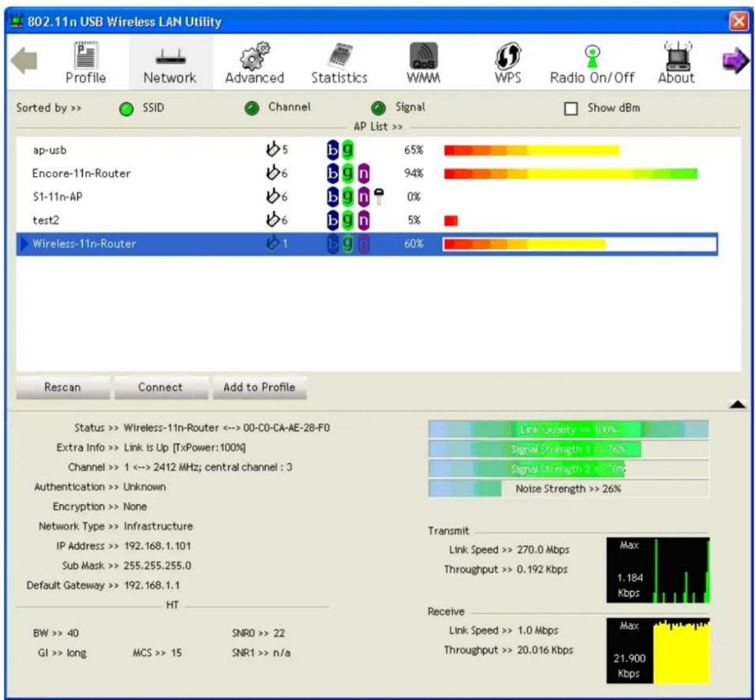Sort AP list by Signal

click(x=378, y=108)
